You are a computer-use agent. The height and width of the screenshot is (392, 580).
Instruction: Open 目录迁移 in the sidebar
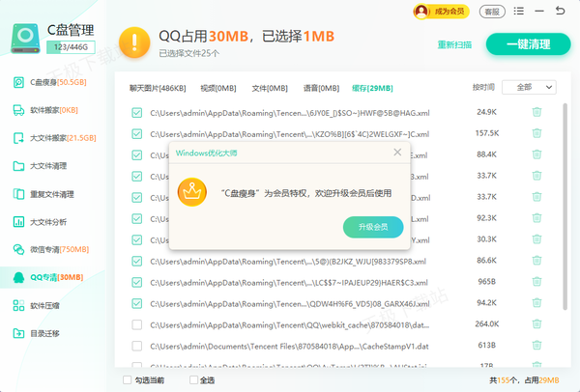coord(50,333)
